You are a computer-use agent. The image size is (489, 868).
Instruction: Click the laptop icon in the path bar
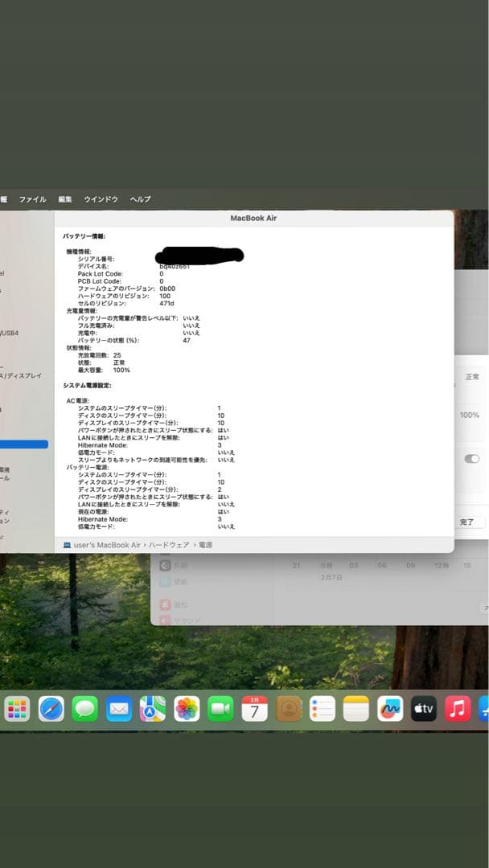(x=67, y=545)
